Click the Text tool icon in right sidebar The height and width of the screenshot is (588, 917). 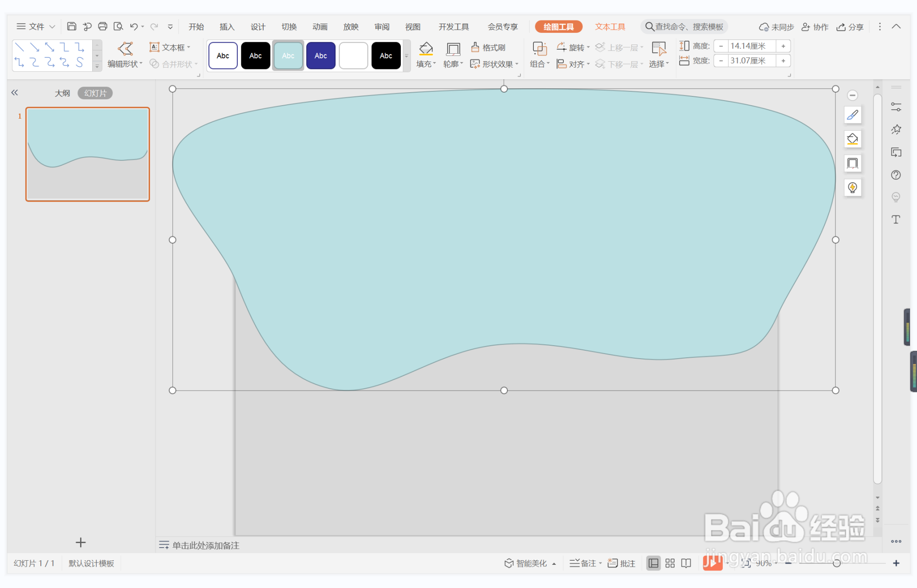coord(896,220)
